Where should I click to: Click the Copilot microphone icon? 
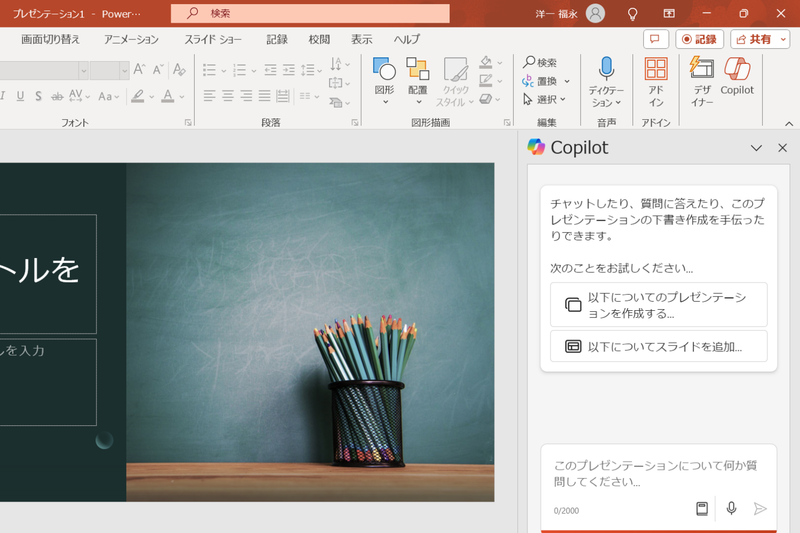click(731, 509)
